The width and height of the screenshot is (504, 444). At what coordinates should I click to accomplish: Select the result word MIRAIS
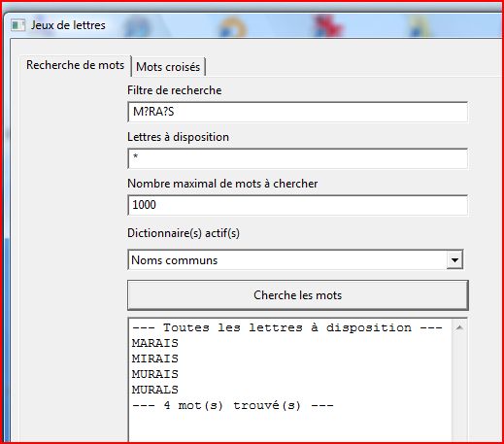(155, 359)
